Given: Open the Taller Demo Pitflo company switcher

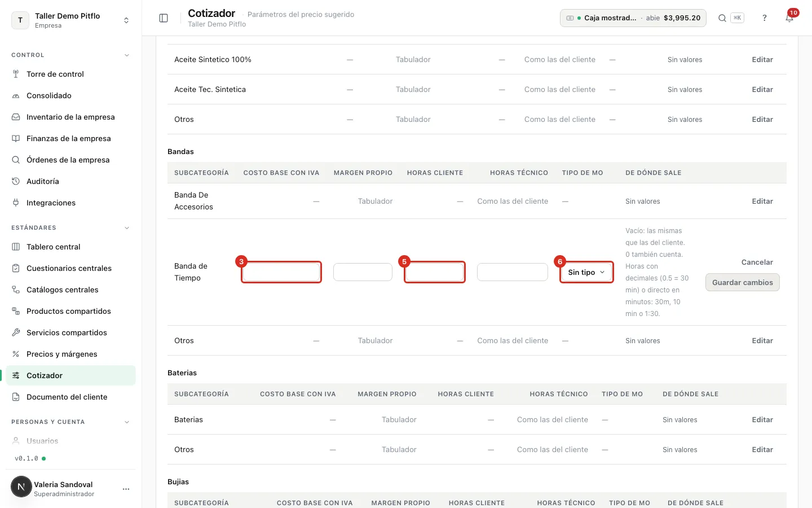Looking at the screenshot, I should point(70,20).
